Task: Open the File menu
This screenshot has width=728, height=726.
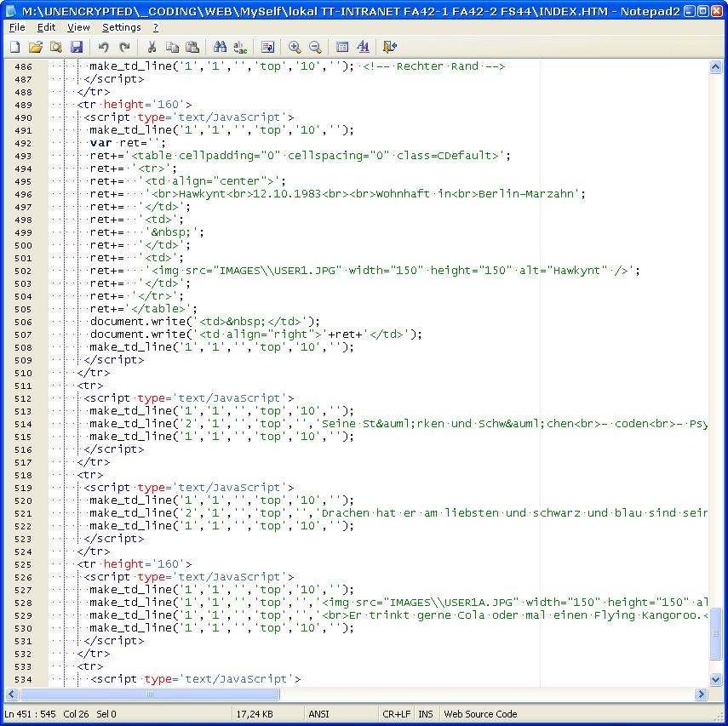Action: [17, 27]
